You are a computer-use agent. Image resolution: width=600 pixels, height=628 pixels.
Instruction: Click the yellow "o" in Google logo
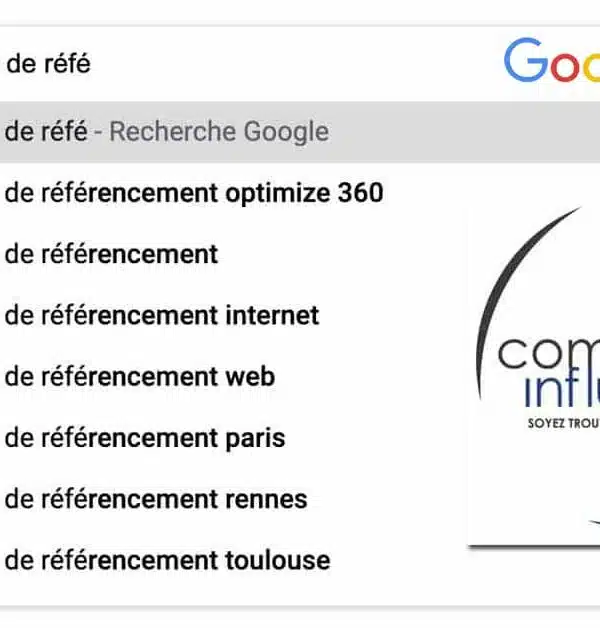coord(589,67)
